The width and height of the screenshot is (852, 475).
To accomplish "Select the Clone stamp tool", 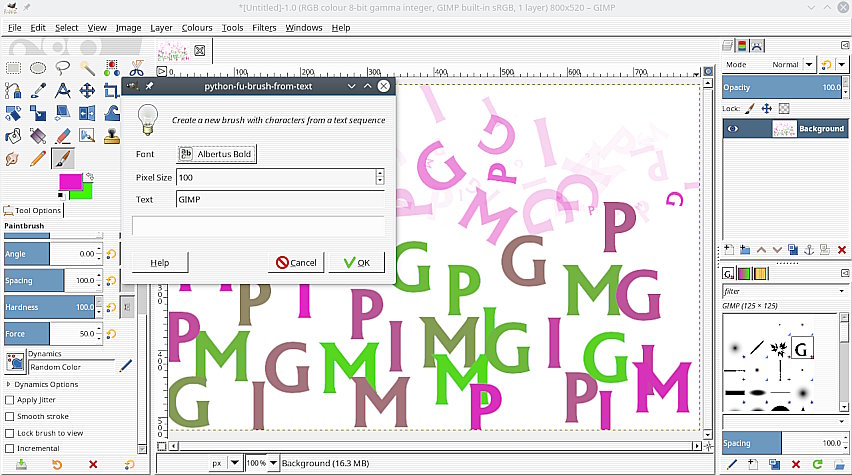I will pos(112,136).
